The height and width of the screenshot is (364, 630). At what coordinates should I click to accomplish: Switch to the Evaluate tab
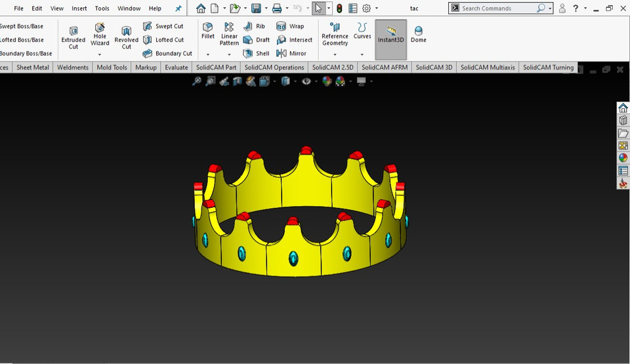tap(176, 67)
